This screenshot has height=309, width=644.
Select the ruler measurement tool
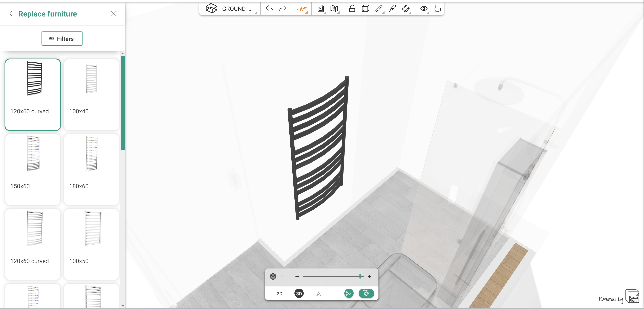pos(379,9)
